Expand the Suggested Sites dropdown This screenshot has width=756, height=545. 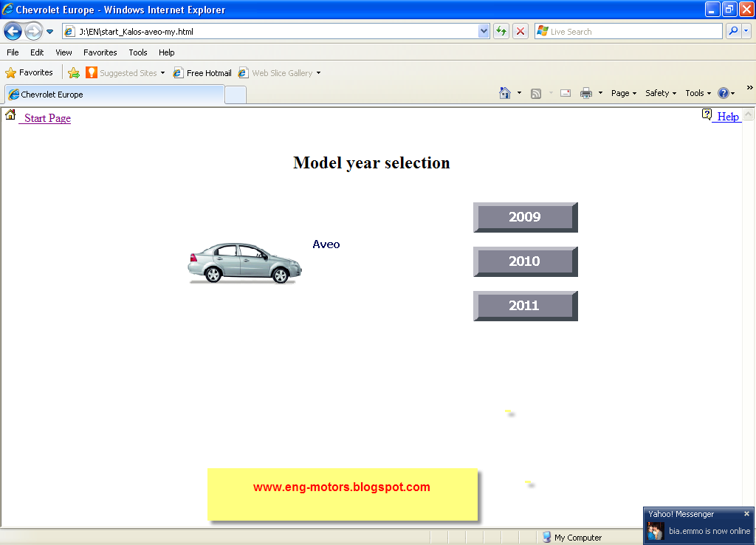162,73
